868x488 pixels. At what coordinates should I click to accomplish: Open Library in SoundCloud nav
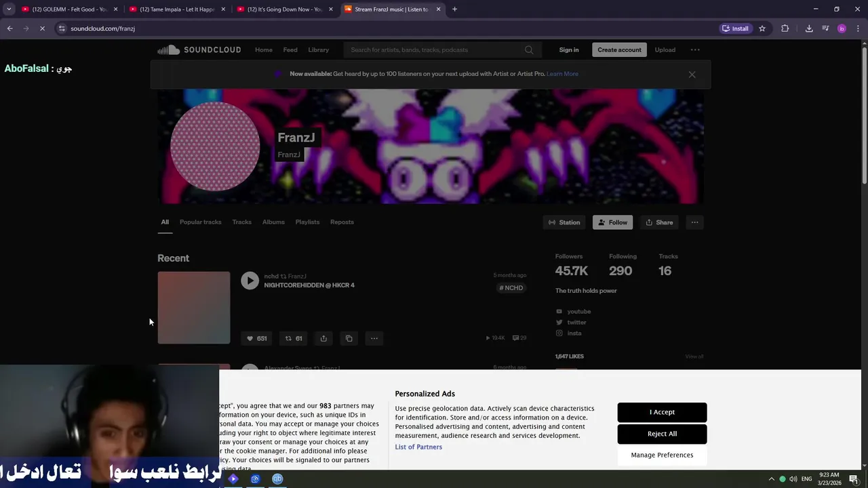point(318,49)
